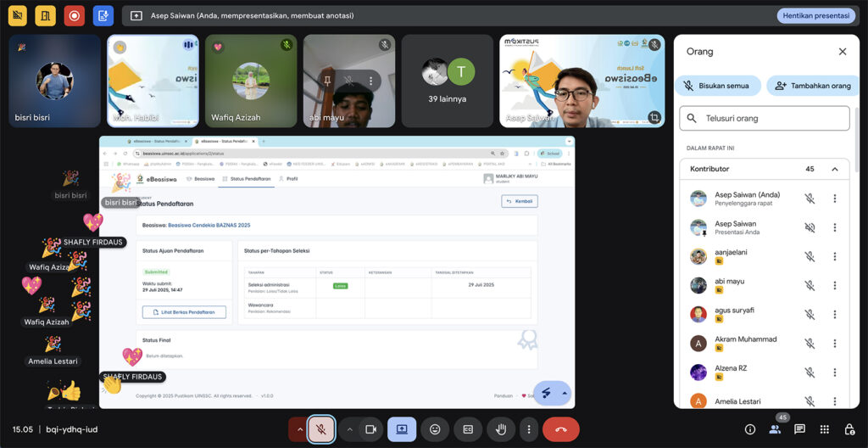Open the emoji reactions button
The width and height of the screenshot is (868, 448).
pyautogui.click(x=435, y=429)
